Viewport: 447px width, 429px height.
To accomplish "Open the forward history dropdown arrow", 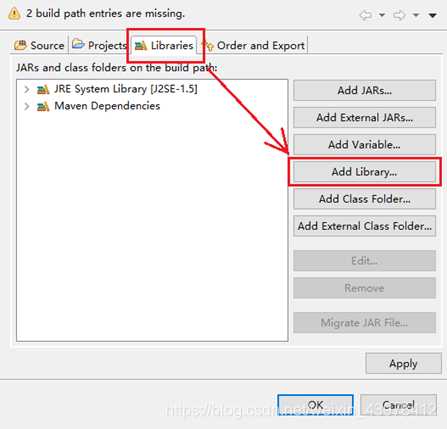I will [x=416, y=15].
